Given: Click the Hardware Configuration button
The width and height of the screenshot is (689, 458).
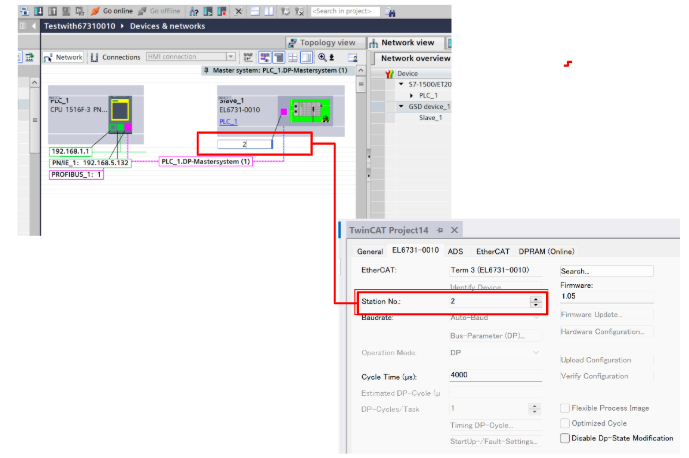Looking at the screenshot, I should point(606,332).
